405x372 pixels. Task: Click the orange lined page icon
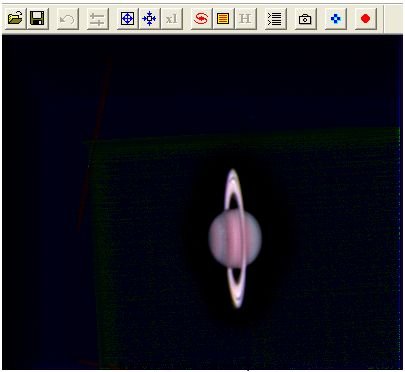tap(223, 18)
